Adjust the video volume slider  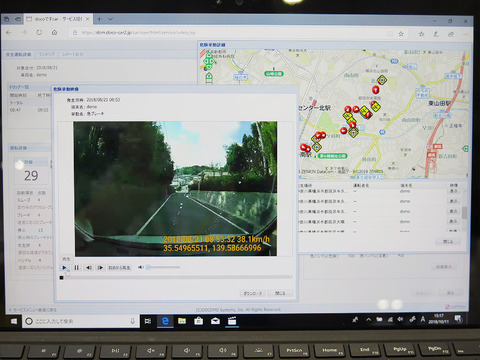[163, 267]
